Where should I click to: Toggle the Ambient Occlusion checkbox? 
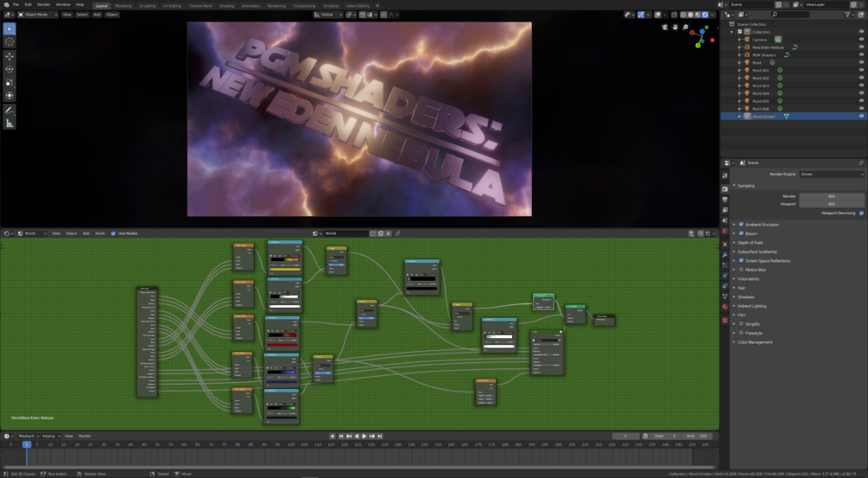point(741,225)
